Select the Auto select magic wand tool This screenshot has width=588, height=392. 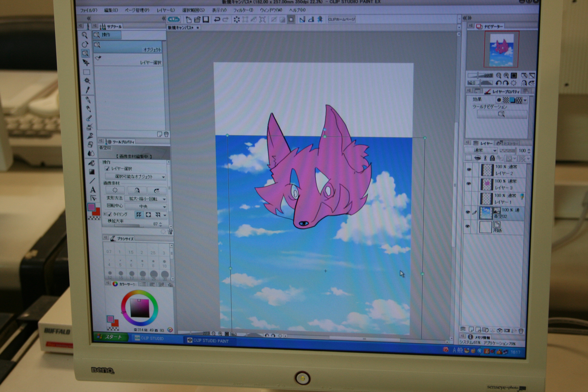click(87, 81)
